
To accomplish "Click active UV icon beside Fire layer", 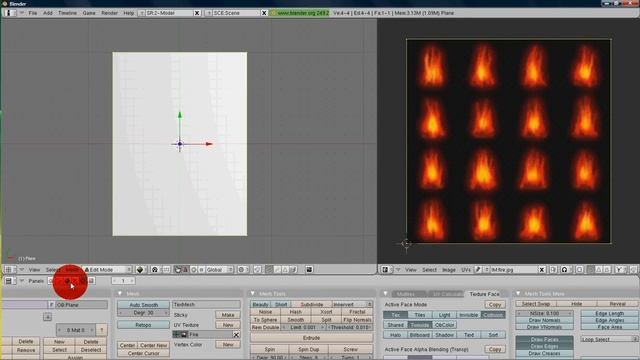I will 176,335.
